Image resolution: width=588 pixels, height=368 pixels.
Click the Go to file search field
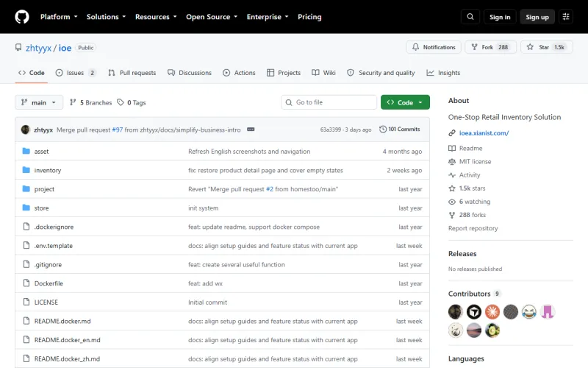(329, 102)
